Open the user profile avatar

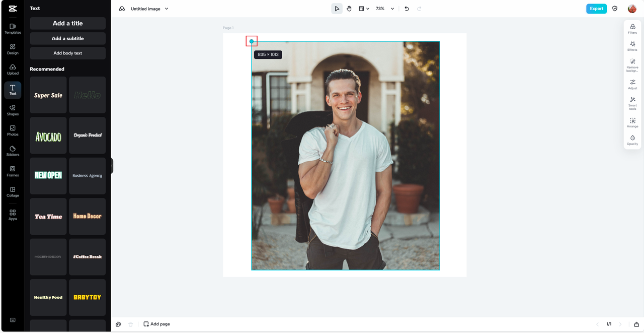click(x=632, y=9)
